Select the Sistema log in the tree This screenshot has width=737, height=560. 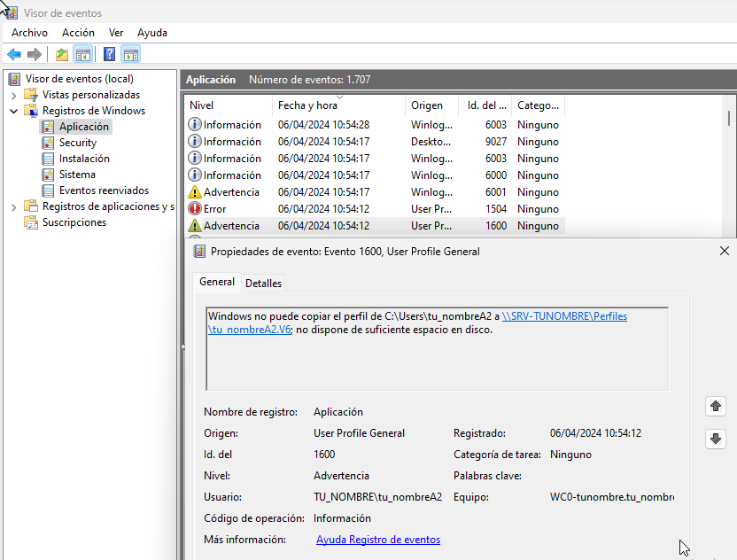pos(77,175)
